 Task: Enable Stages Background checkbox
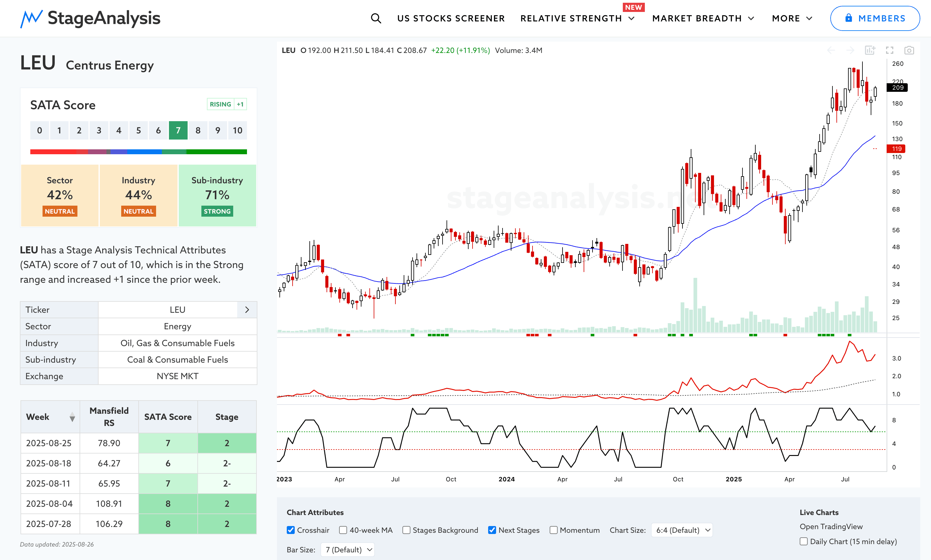coord(406,530)
